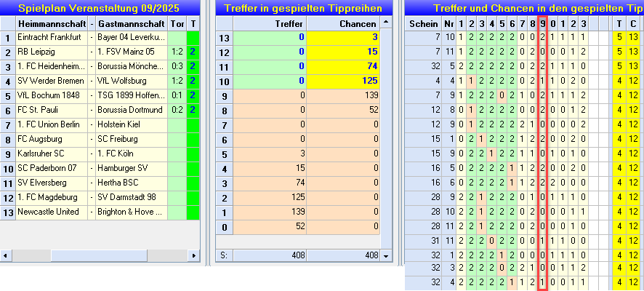Click right arrow of Spielplan horizontal scrollbar
This screenshot has height=291, width=644.
click(x=194, y=255)
